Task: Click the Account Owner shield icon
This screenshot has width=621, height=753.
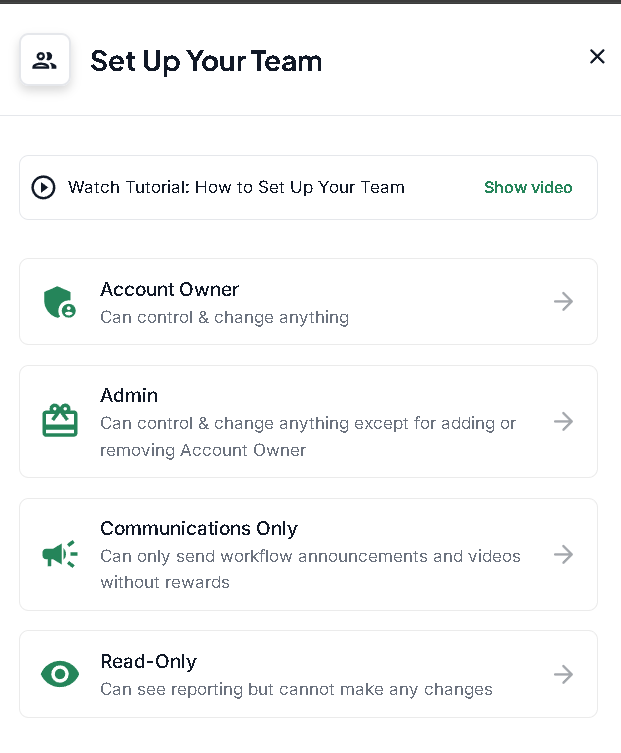Action: coord(60,302)
